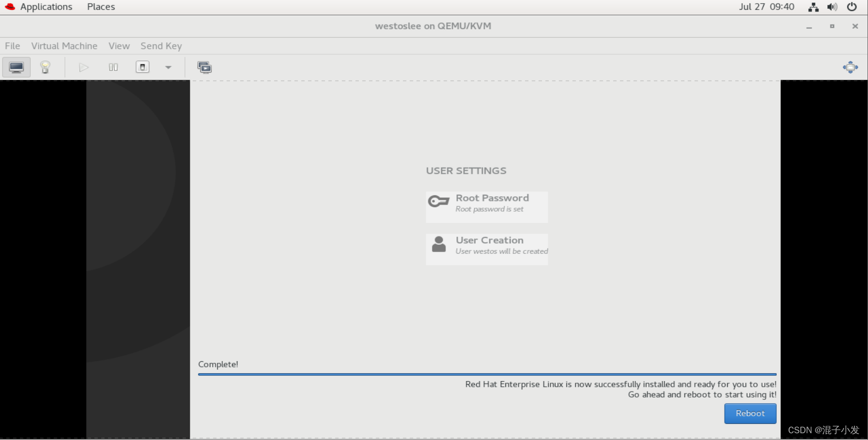This screenshot has width=868, height=440.
Task: Show virtual hardware details lightbulb icon
Action: [45, 67]
